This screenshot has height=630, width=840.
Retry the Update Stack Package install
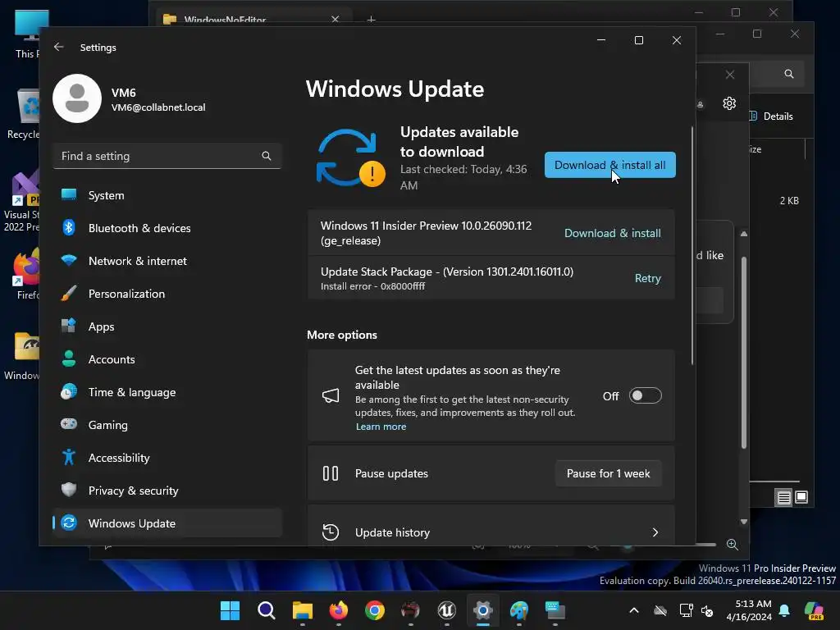click(x=648, y=278)
